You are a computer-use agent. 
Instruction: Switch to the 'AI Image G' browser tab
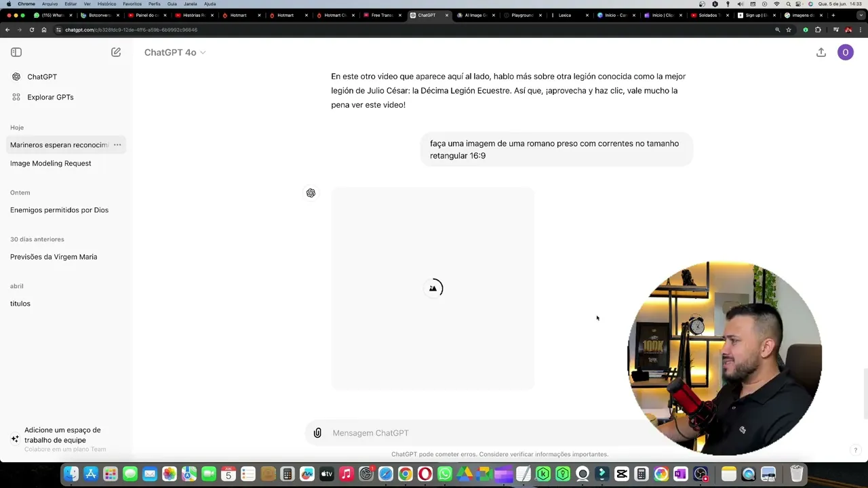(x=475, y=15)
